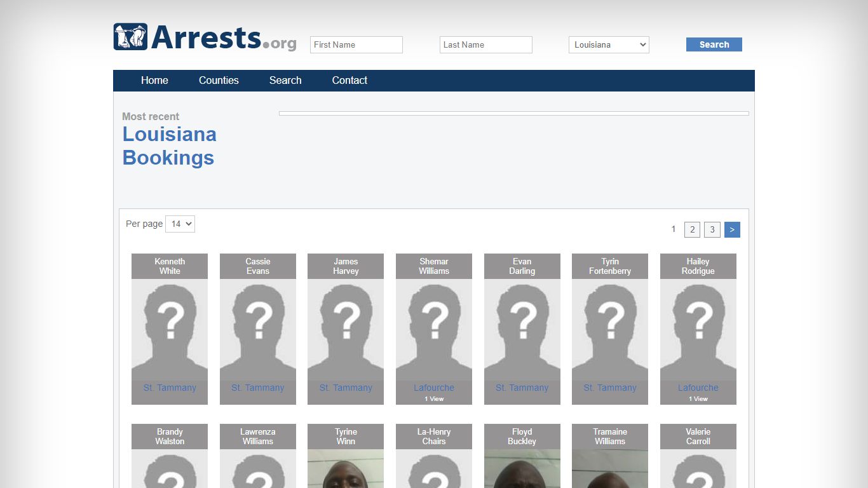Open the Contact menu item

349,80
